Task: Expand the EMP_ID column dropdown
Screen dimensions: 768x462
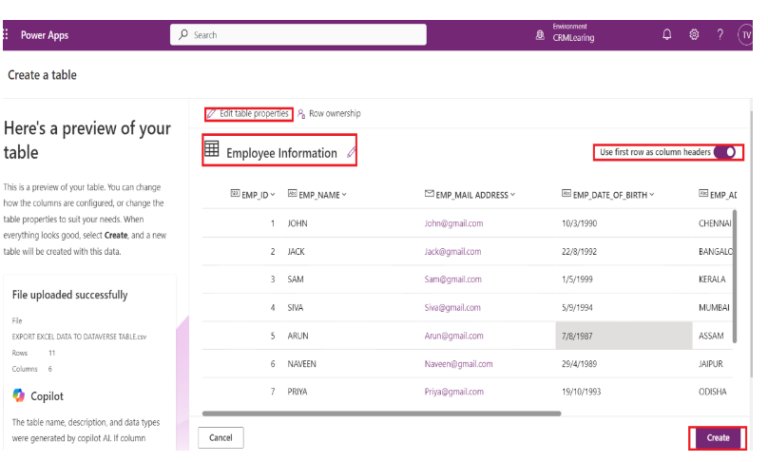Action: click(273, 194)
